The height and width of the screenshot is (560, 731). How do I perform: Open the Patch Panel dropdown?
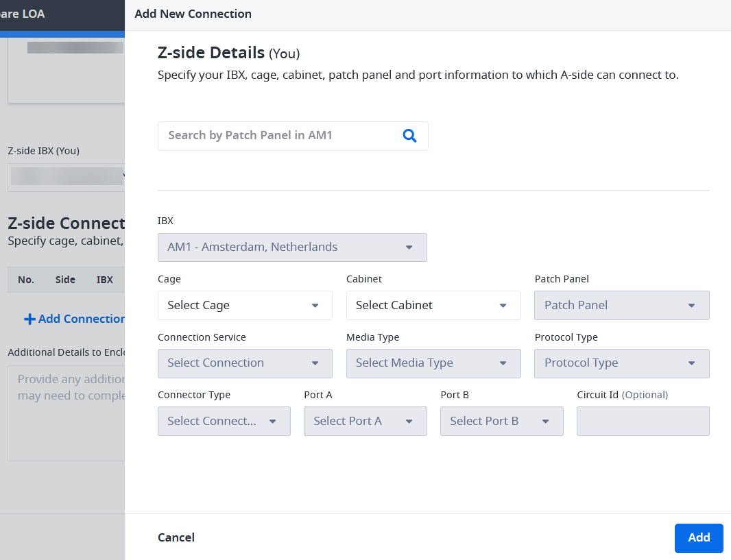(x=621, y=306)
